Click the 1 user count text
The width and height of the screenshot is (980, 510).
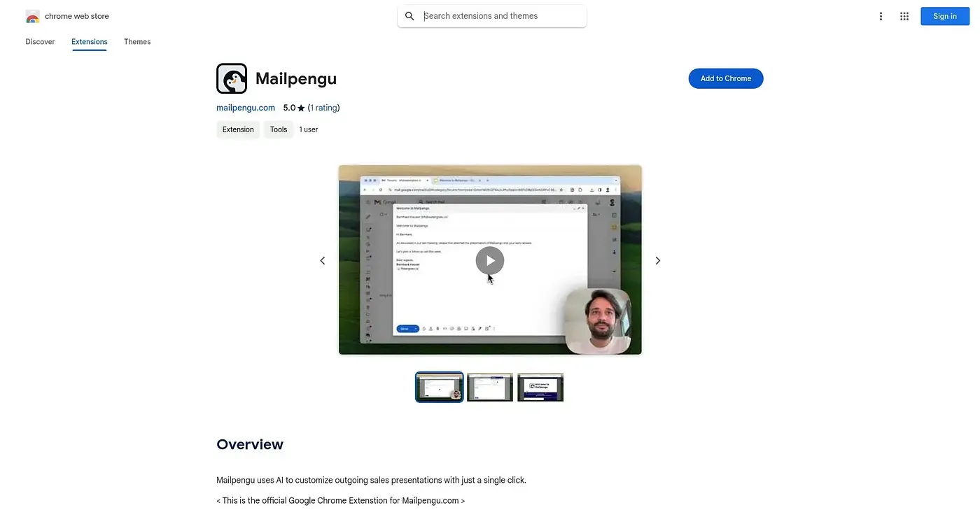[309, 129]
